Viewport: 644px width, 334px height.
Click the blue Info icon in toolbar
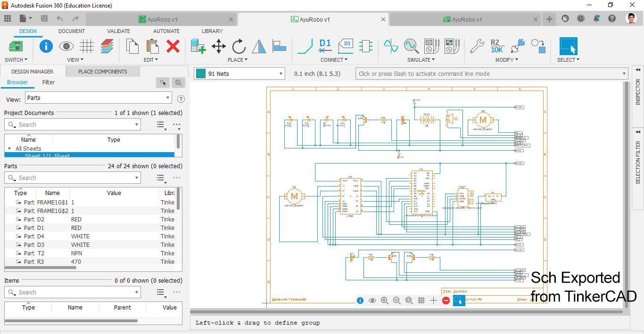click(46, 46)
